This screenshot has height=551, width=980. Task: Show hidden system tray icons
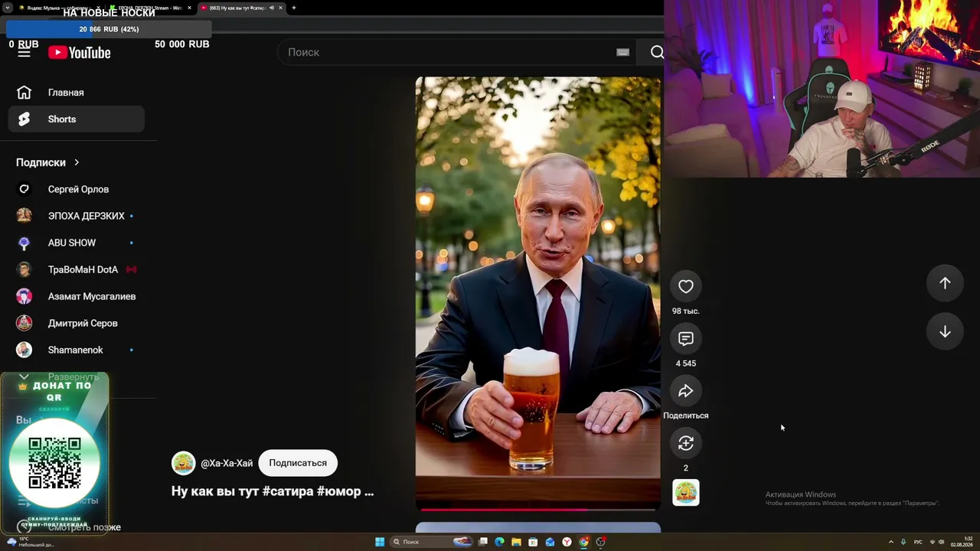click(890, 542)
